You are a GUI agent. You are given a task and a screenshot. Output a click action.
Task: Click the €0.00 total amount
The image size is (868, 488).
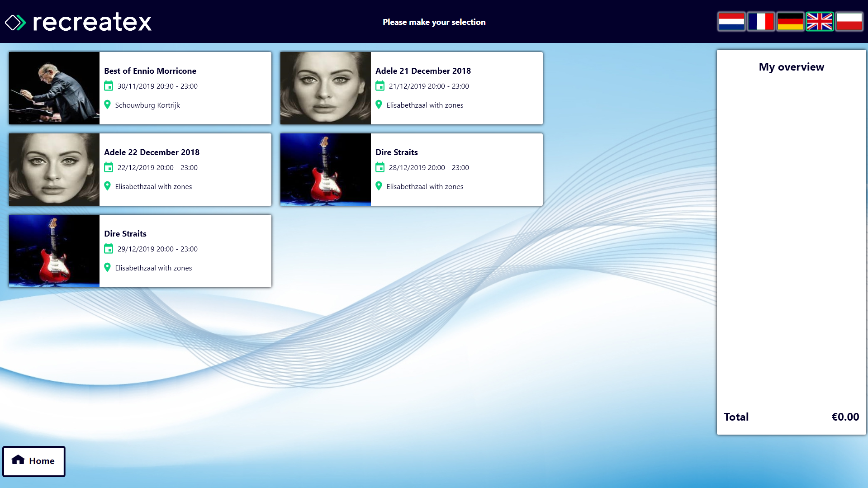pos(845,417)
